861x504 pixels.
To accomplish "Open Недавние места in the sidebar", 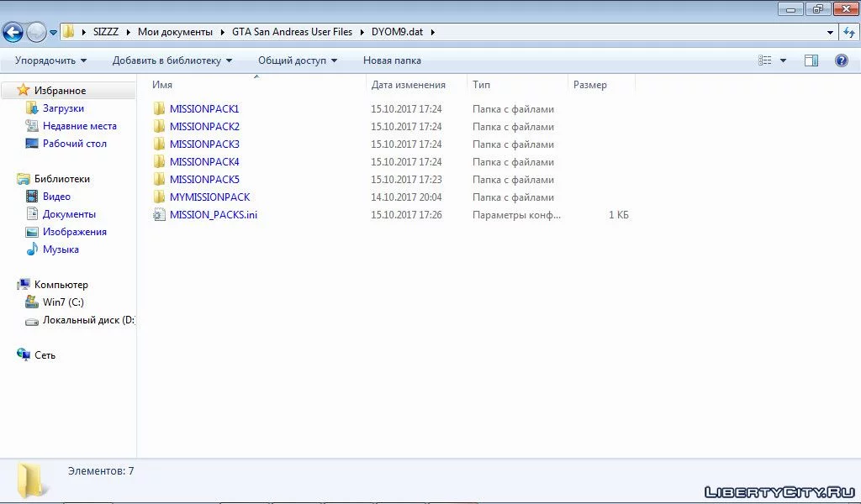I will point(80,126).
